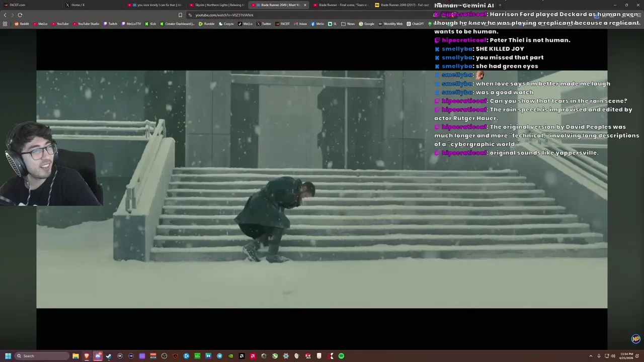
Task: Open Telegram from the taskbar
Action: [219, 356]
